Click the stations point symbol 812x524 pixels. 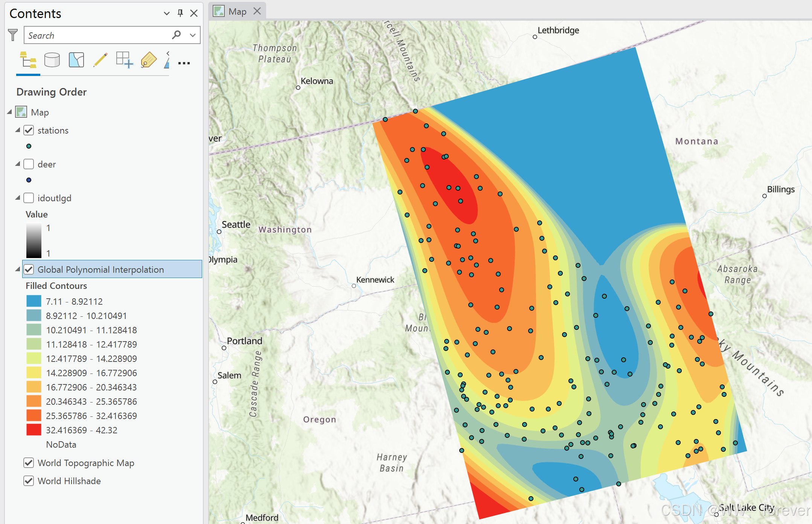(29, 146)
